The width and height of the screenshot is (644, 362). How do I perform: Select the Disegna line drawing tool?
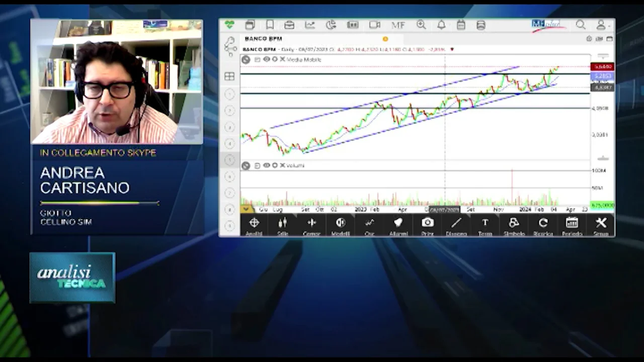pyautogui.click(x=456, y=226)
